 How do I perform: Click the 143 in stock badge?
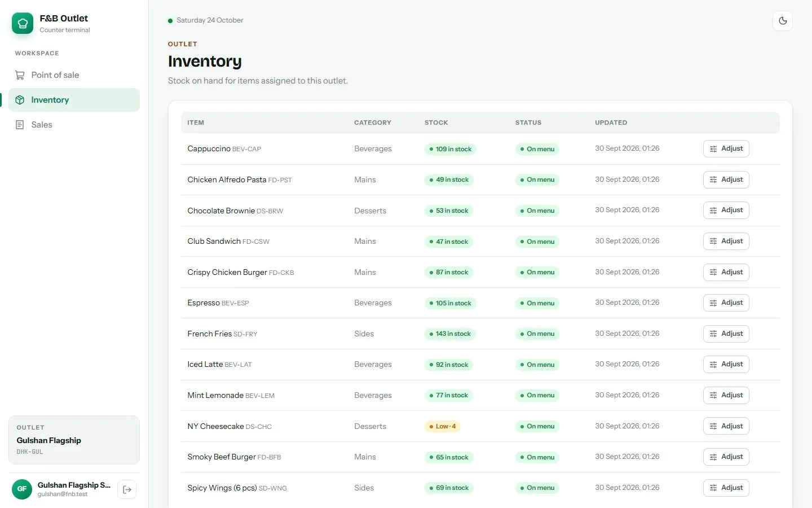450,334
